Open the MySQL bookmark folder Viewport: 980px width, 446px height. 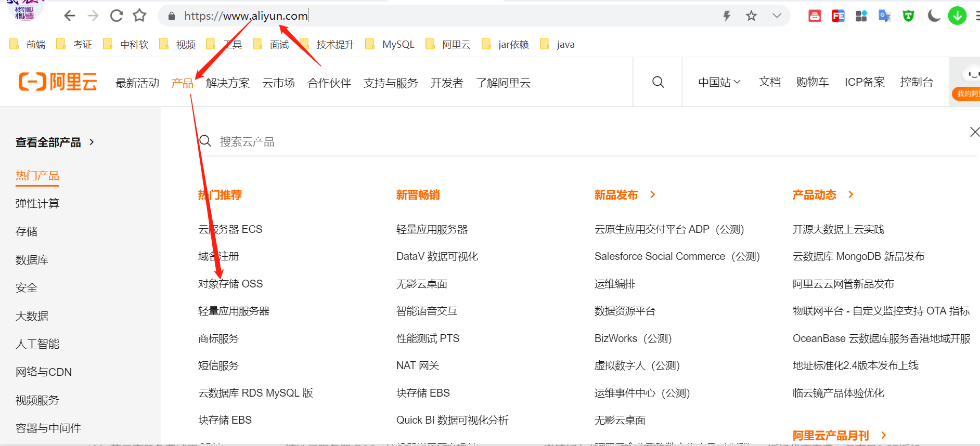point(390,44)
